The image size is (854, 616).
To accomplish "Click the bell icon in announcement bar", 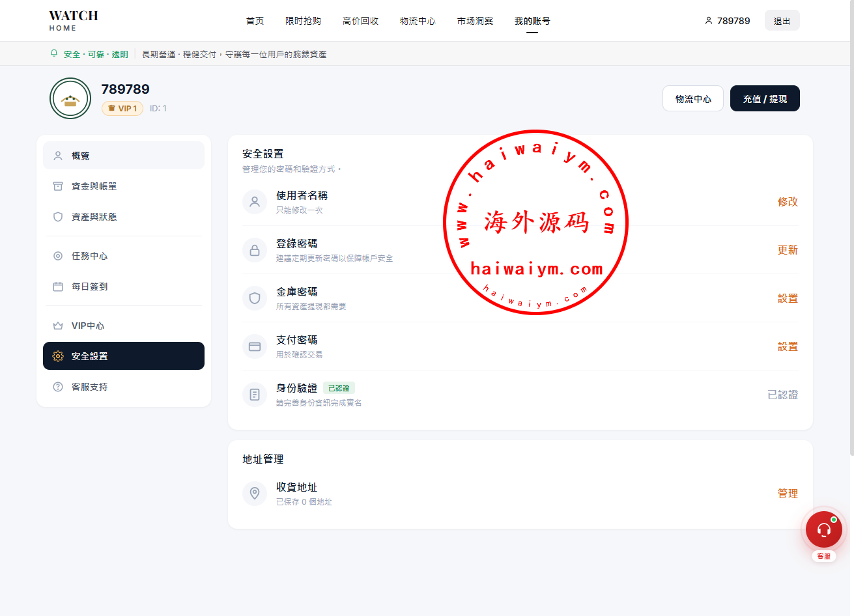I will [54, 53].
